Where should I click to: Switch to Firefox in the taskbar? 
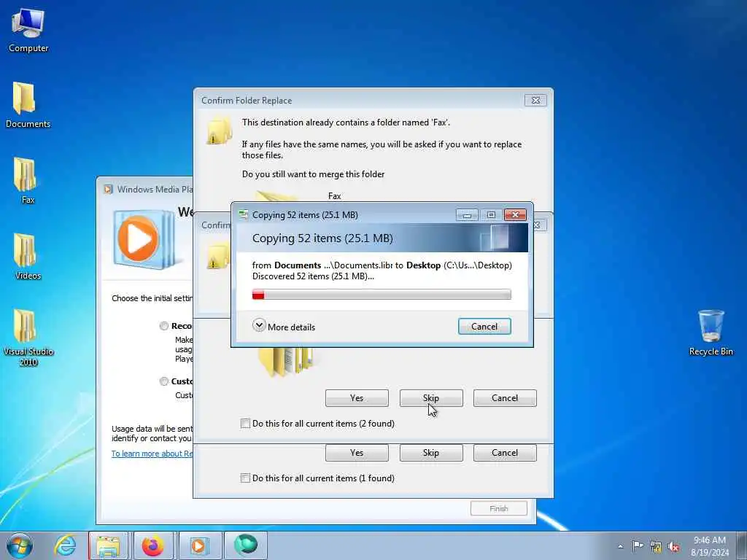[x=153, y=545]
